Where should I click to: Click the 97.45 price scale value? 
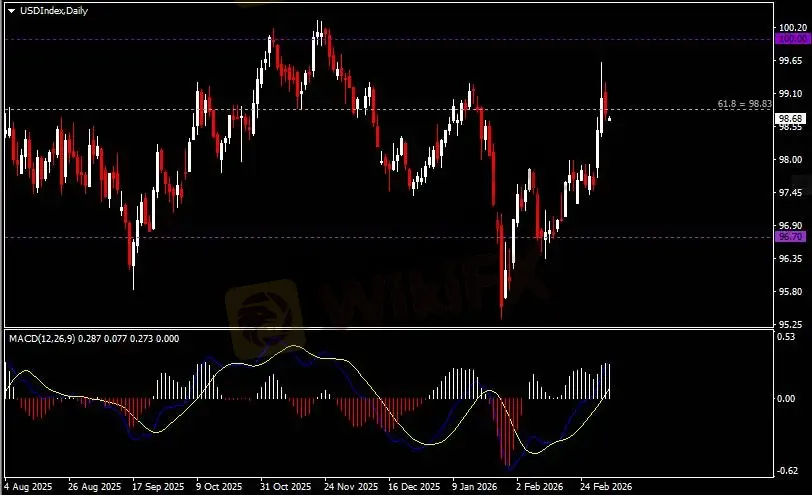[x=790, y=193]
